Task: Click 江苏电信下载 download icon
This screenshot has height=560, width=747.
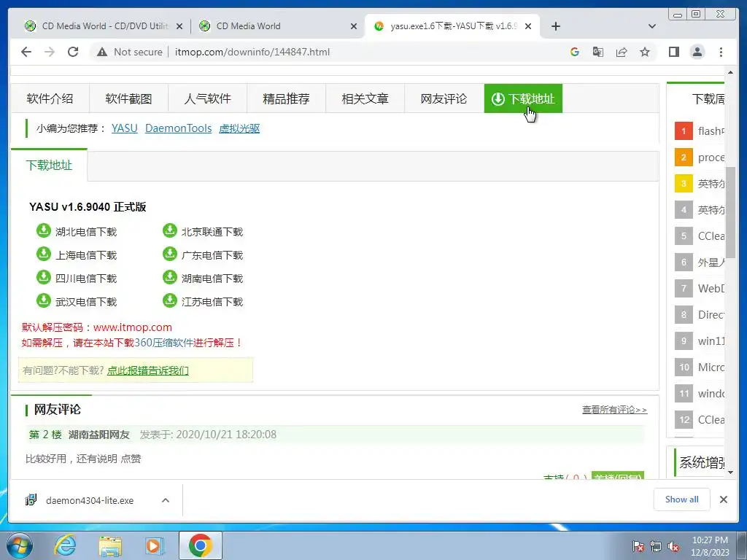Action: tap(169, 300)
